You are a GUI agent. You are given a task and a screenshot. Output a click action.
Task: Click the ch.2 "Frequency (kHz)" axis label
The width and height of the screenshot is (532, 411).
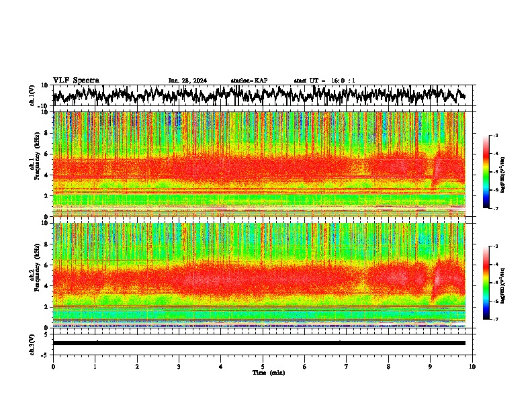[x=37, y=267]
